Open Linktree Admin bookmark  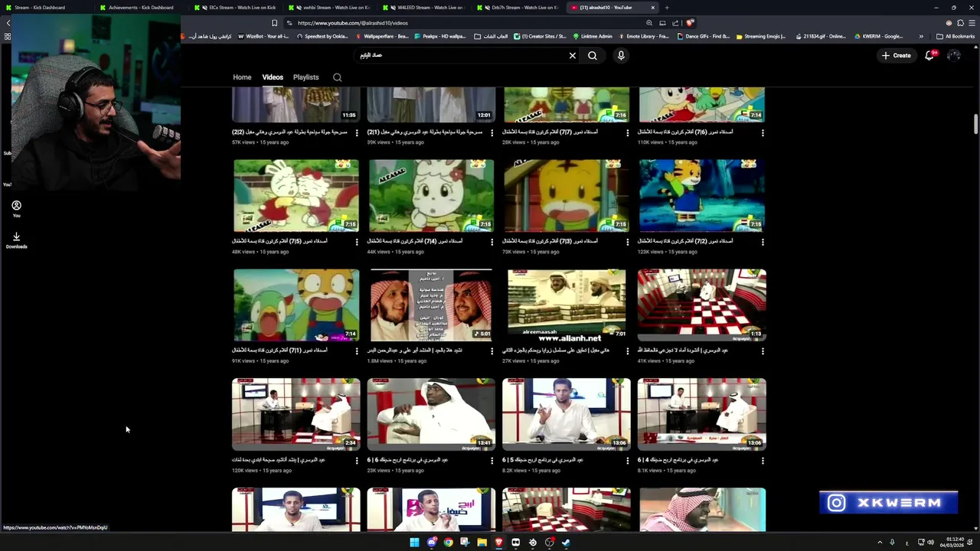(592, 36)
